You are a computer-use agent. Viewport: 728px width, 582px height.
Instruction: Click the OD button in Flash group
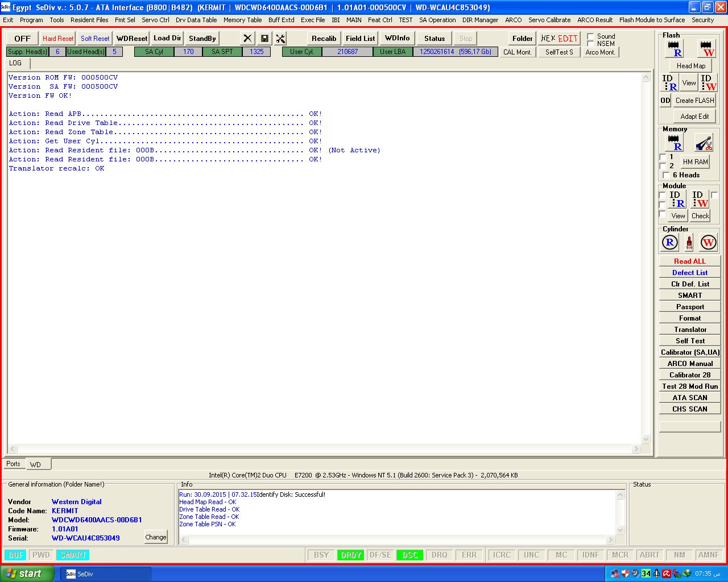(665, 101)
